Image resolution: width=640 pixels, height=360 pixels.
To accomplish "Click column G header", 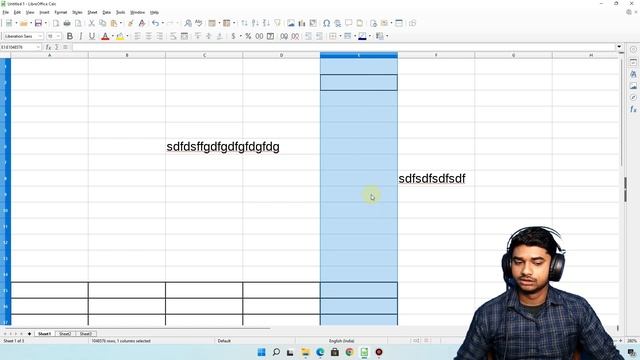I will pos(513,55).
